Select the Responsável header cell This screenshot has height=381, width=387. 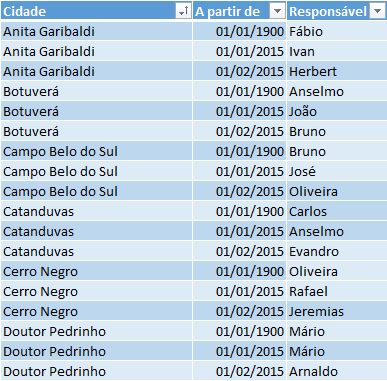pos(337,11)
